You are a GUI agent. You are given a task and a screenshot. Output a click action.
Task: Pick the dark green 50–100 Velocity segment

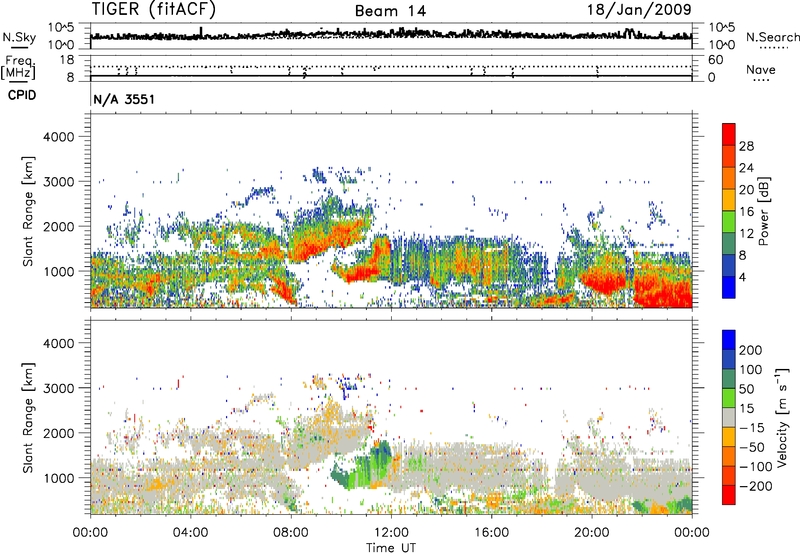click(x=729, y=379)
